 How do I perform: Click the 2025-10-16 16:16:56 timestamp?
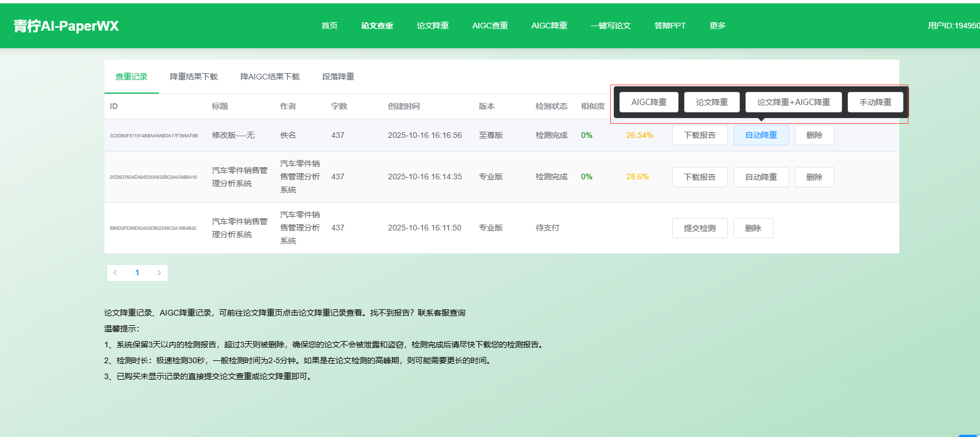(425, 135)
